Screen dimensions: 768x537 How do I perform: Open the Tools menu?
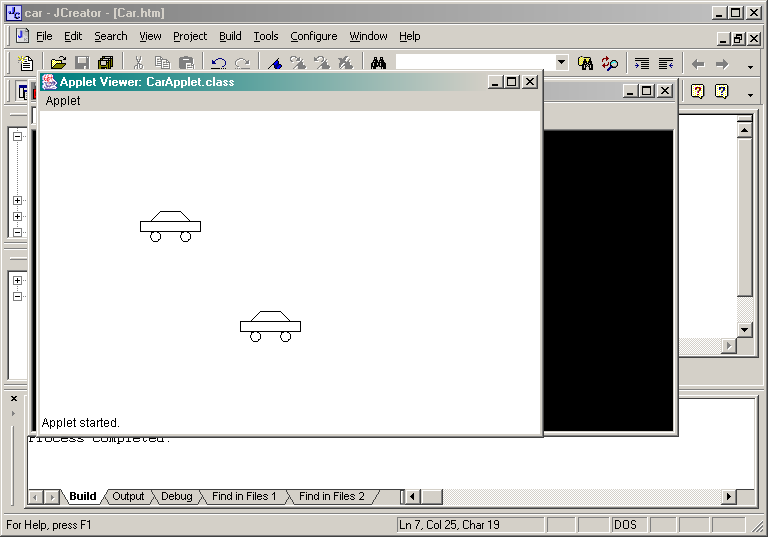tap(266, 36)
